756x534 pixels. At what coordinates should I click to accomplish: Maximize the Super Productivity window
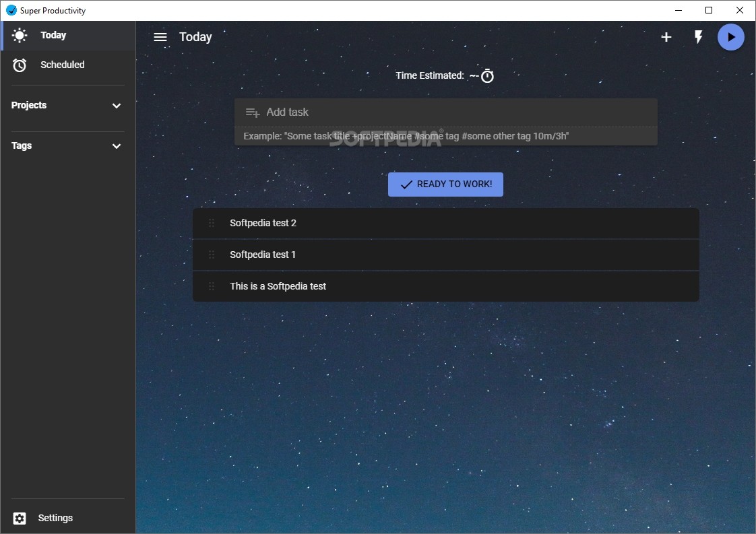pyautogui.click(x=709, y=10)
